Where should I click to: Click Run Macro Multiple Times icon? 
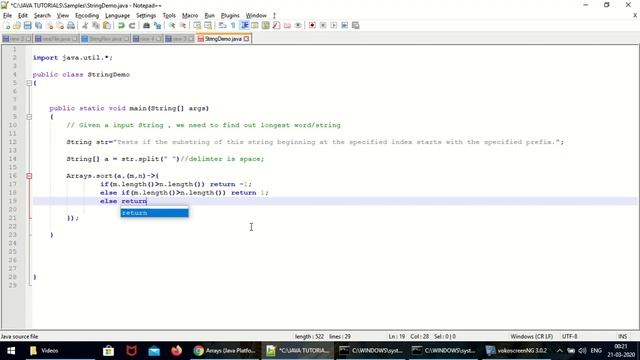tap(344, 25)
